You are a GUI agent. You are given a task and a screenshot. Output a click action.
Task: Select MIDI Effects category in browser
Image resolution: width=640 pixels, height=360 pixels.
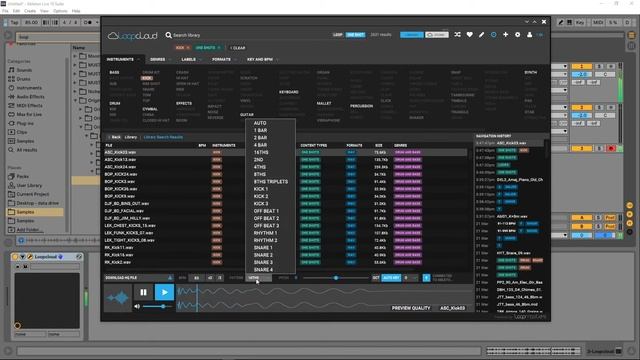[26, 105]
